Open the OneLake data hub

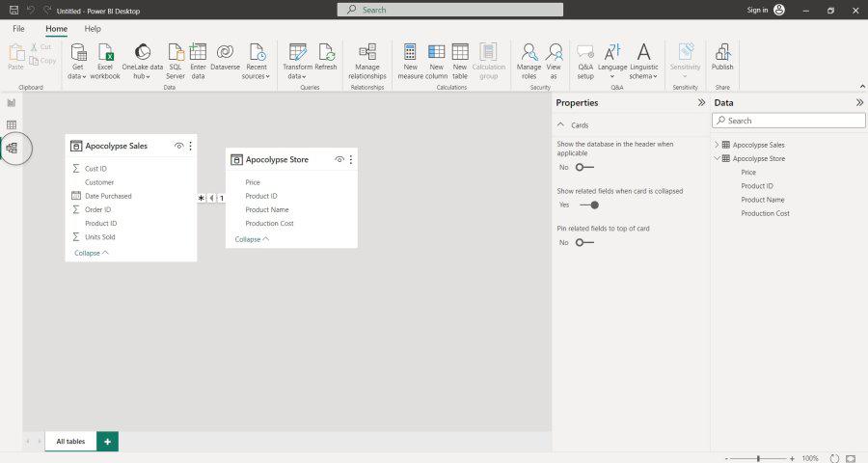(143, 61)
